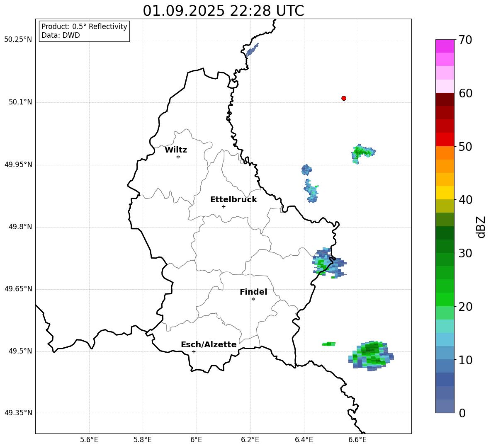Click the 0 value on the colorbar
Image resolution: width=491 pixels, height=448 pixels.
click(462, 413)
